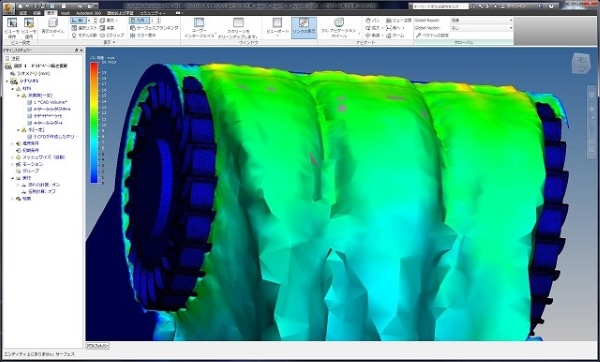Click the velocity color legend bar
Screen dimensions: 600x362
pos(94,122)
